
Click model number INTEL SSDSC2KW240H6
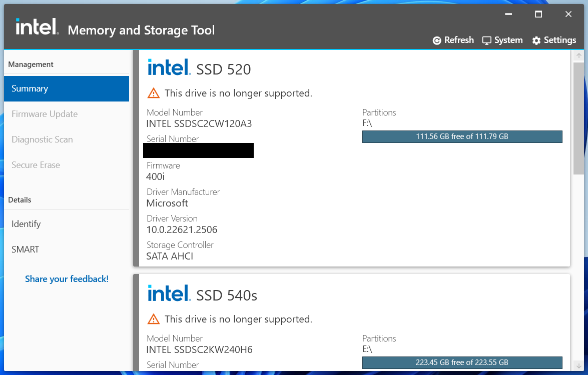pyautogui.click(x=200, y=350)
